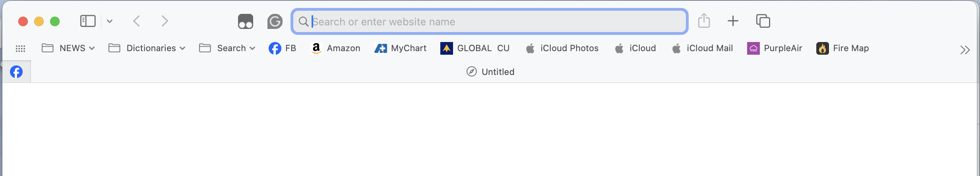
Task: Open the tab group dropdown arrow
Action: [x=110, y=21]
